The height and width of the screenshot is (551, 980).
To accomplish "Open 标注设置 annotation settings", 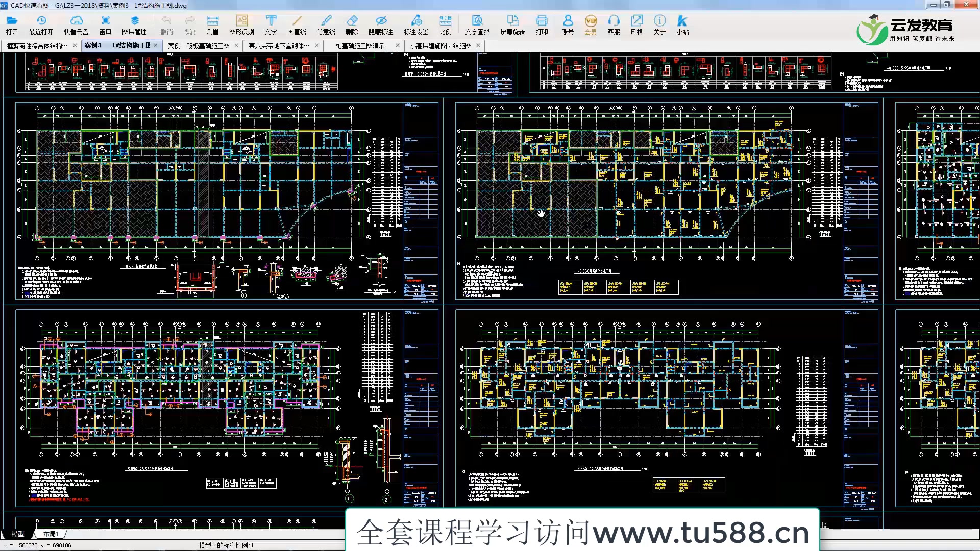I will (416, 23).
